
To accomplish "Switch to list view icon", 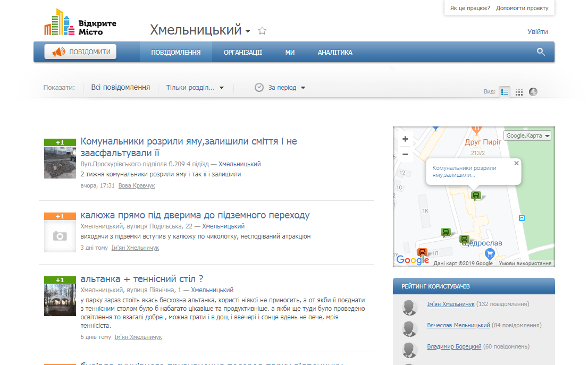I will [x=505, y=92].
